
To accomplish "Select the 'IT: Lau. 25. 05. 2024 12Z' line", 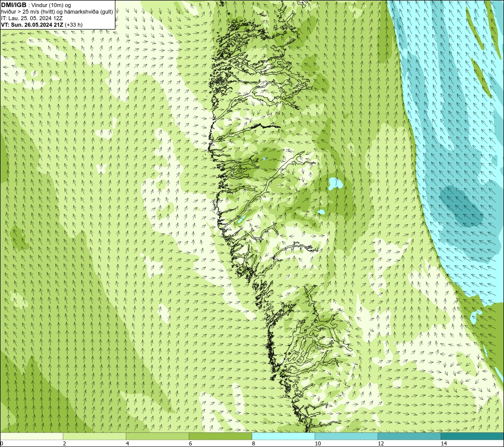I will click(31, 18).
